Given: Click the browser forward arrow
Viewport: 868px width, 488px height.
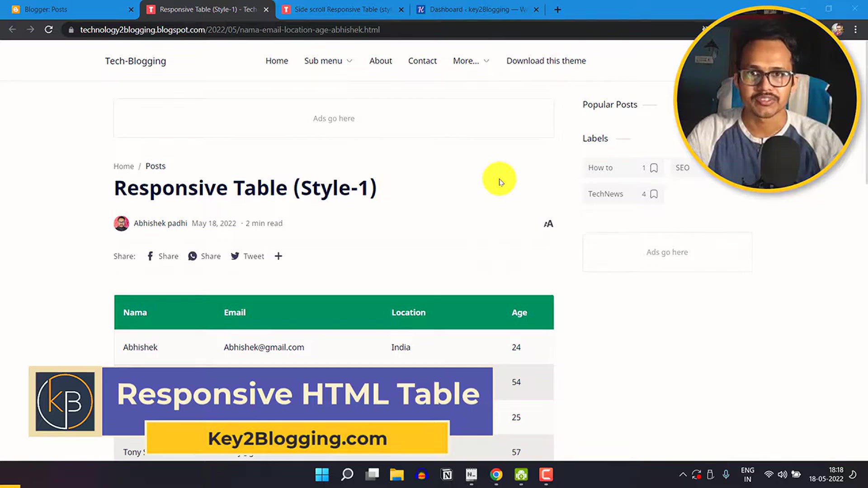Looking at the screenshot, I should tap(30, 29).
